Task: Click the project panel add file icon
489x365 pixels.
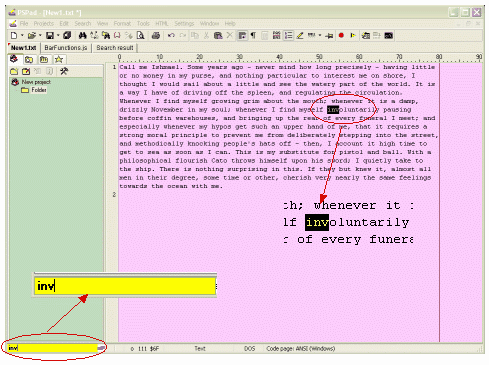Action: (26, 71)
